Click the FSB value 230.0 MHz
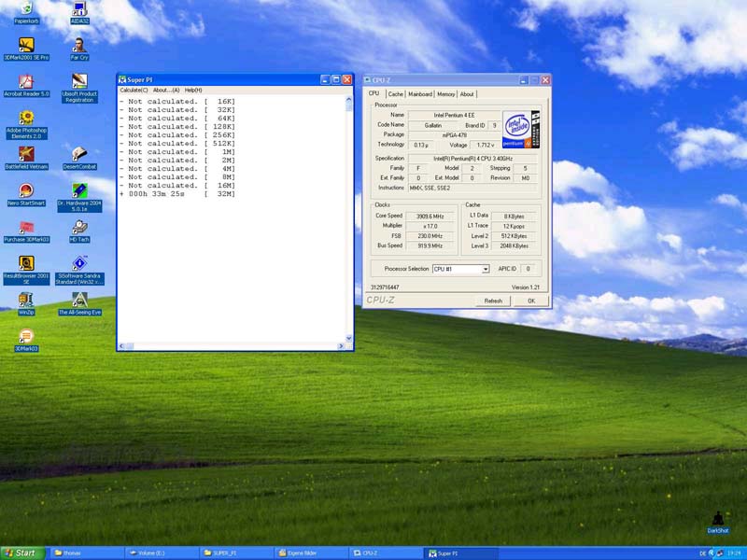This screenshot has width=747, height=560. pos(430,236)
